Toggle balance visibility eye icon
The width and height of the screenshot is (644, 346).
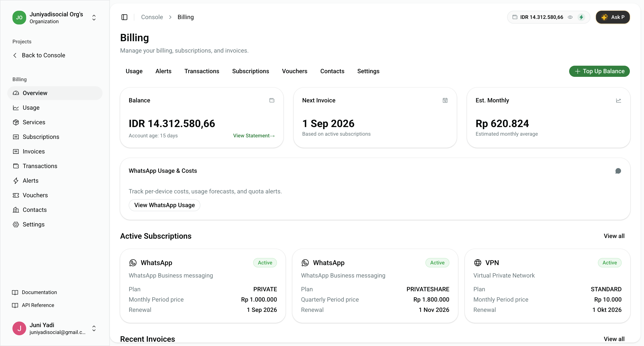570,17
